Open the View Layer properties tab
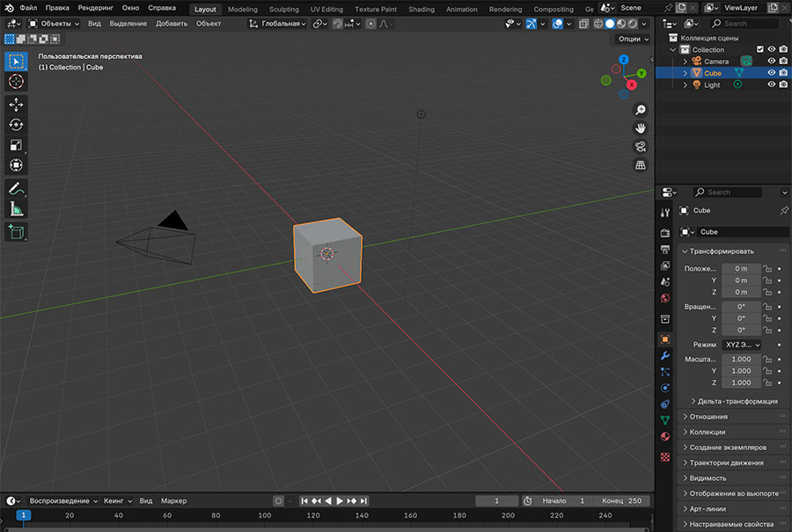 [665, 266]
